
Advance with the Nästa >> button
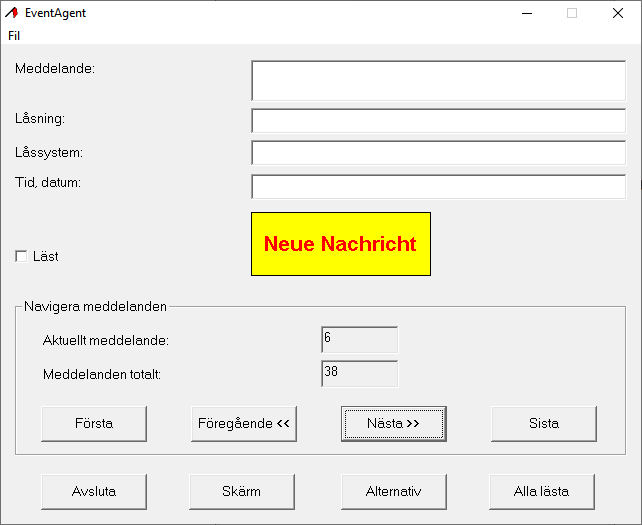[393, 423]
